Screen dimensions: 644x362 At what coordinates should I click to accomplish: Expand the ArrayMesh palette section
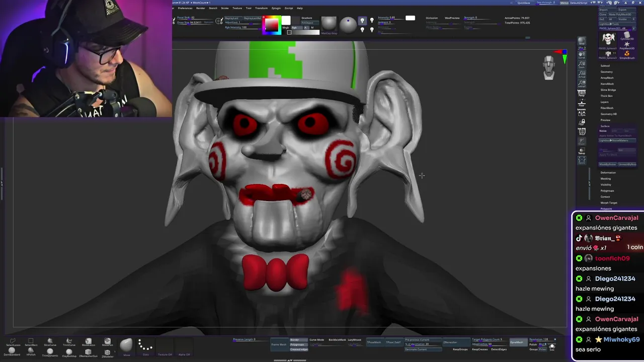(607, 78)
